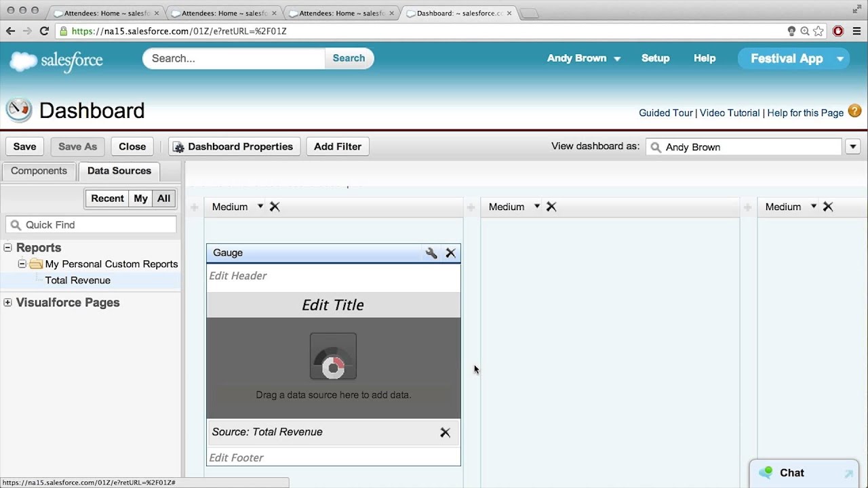The height and width of the screenshot is (488, 868).
Task: Clear the Total Revenue source X icon
Action: point(445,432)
